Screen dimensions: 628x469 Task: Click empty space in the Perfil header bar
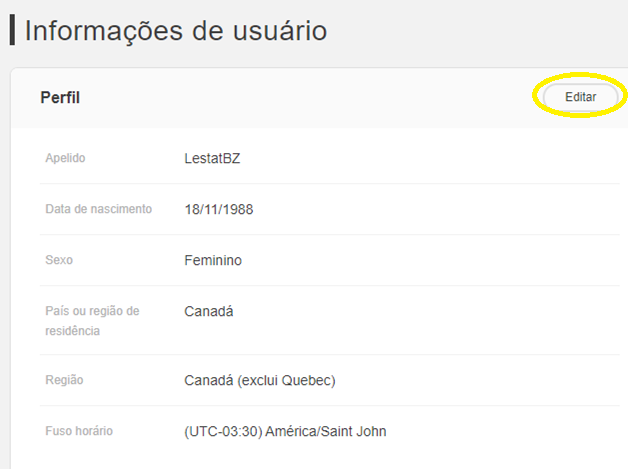point(300,97)
